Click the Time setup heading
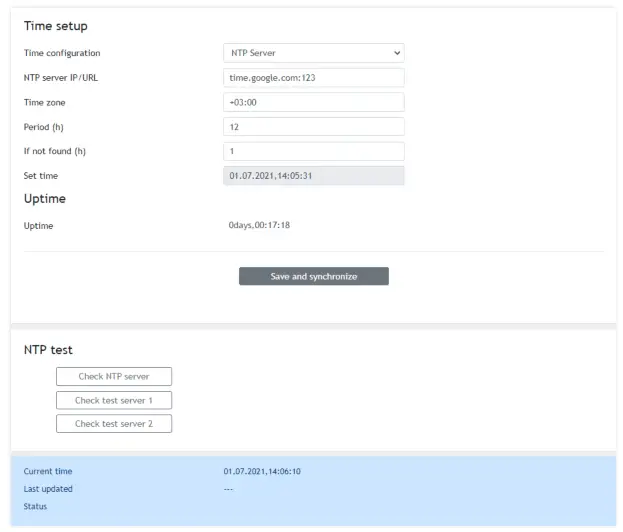 coord(55,26)
